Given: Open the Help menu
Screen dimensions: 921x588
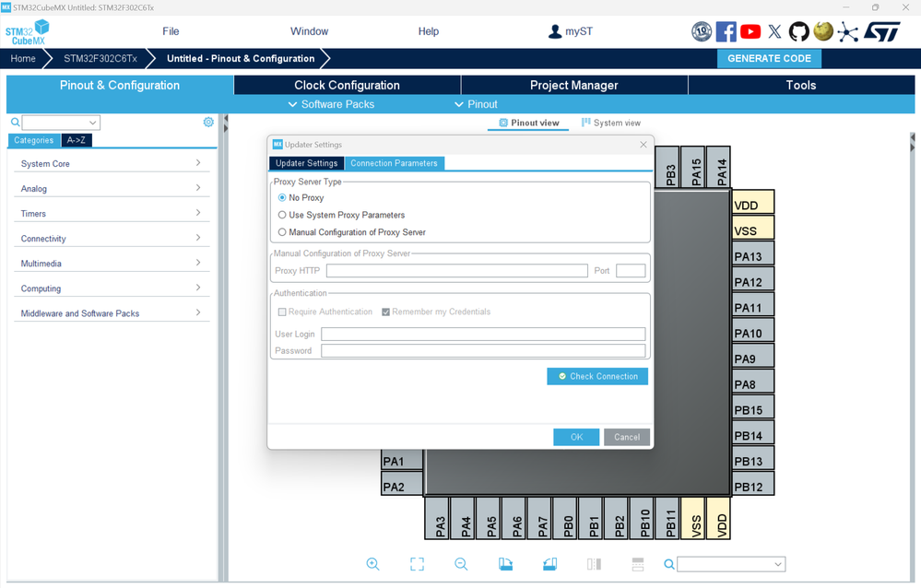Looking at the screenshot, I should pyautogui.click(x=428, y=31).
